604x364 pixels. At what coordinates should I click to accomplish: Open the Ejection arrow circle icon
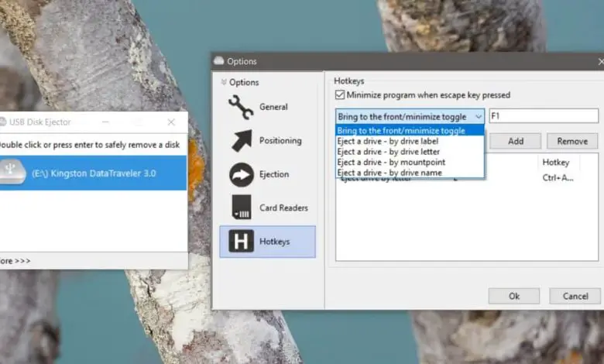click(x=242, y=174)
